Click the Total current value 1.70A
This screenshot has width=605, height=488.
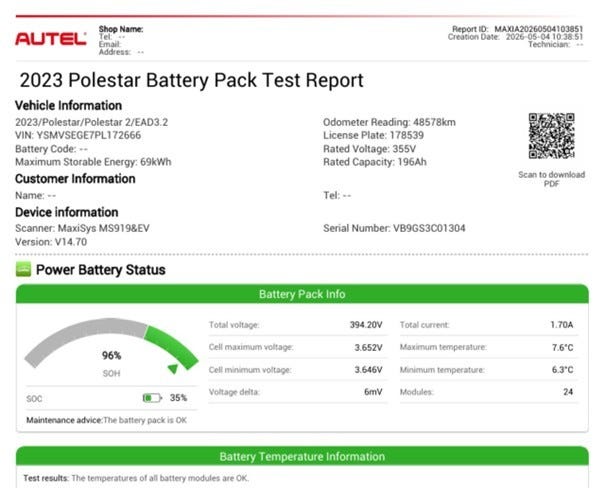click(x=562, y=325)
